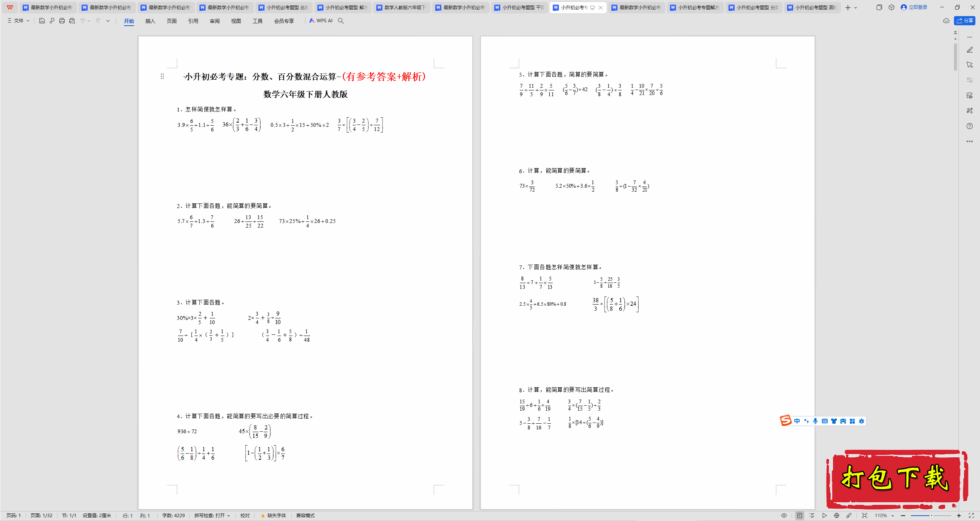980x521 pixels.
Task: Click 兼容模式 compatibility mode in status bar
Action: [305, 516]
